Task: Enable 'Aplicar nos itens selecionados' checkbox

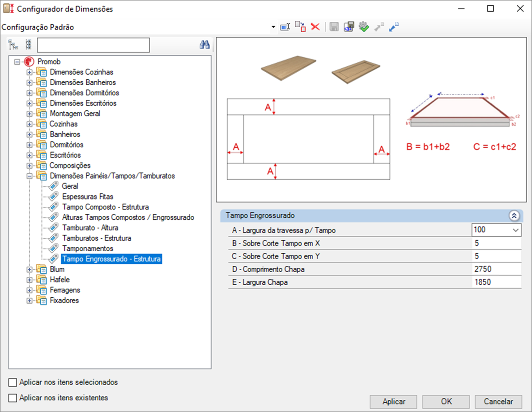Action: pos(13,382)
